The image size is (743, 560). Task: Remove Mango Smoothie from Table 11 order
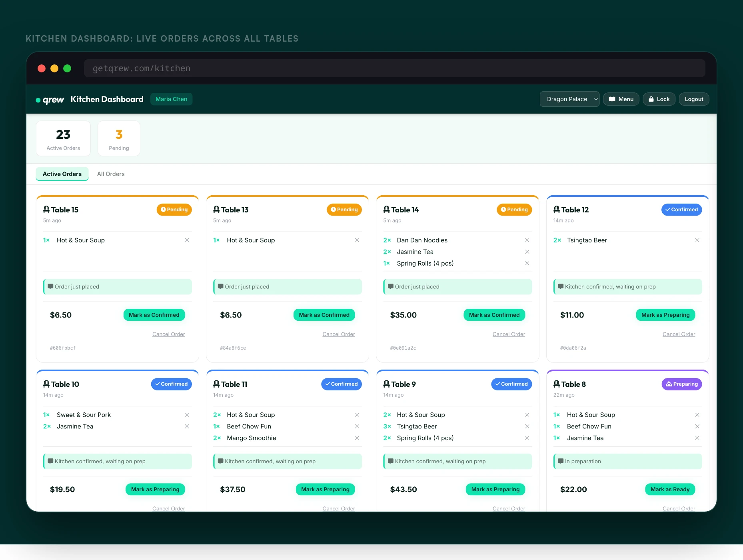pos(357,438)
